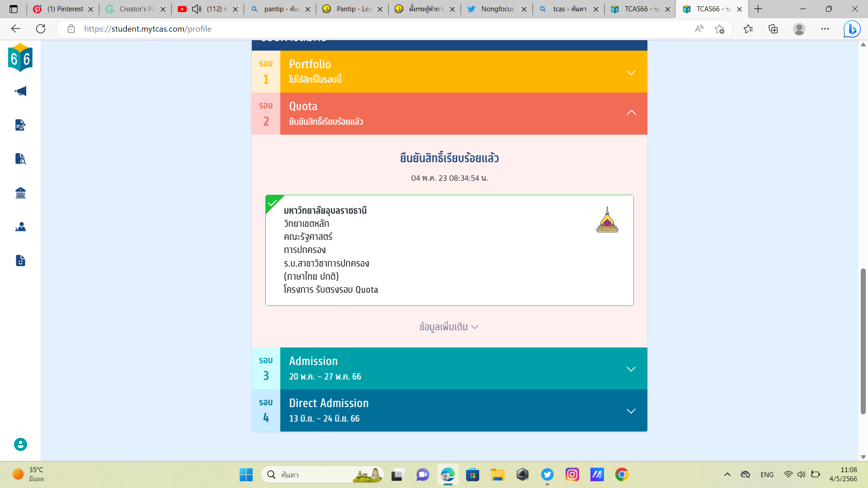Viewport: 868px width, 488px height.
Task: Open the weather widget showing 35°C
Action: [x=28, y=474]
